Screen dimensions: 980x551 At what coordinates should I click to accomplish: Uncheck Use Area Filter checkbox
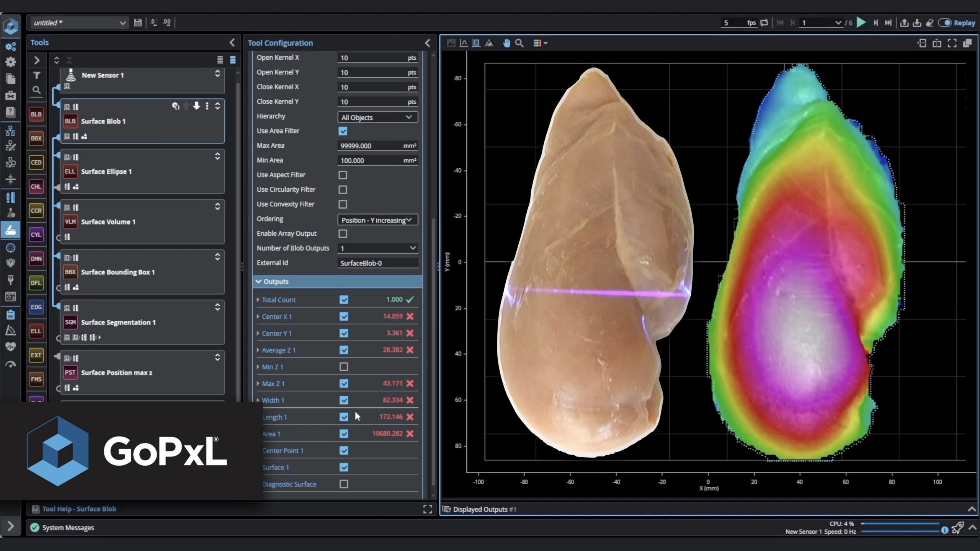(343, 131)
